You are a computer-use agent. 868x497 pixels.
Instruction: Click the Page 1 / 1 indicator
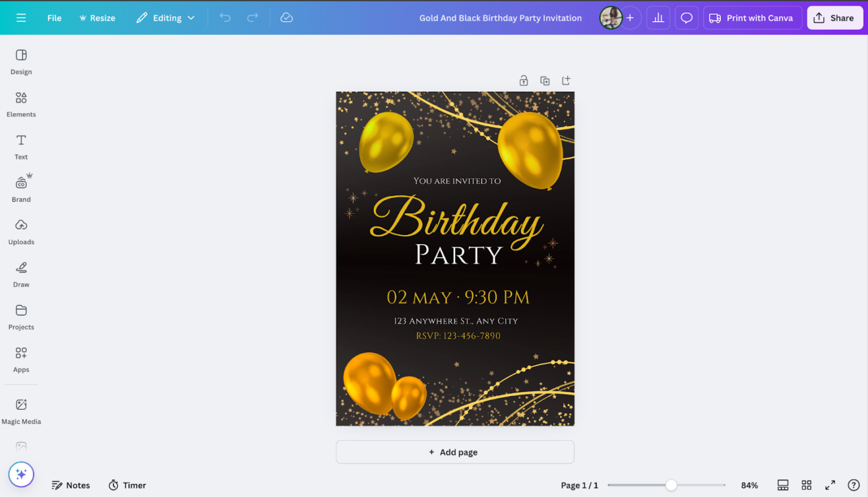tap(580, 485)
